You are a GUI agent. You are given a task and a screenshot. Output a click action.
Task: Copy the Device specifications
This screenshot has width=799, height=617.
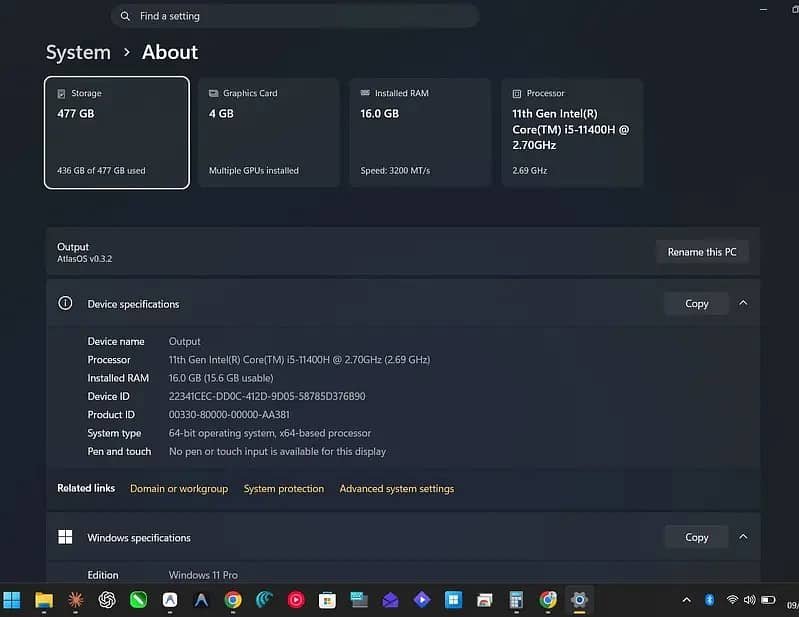pyautogui.click(x=697, y=304)
